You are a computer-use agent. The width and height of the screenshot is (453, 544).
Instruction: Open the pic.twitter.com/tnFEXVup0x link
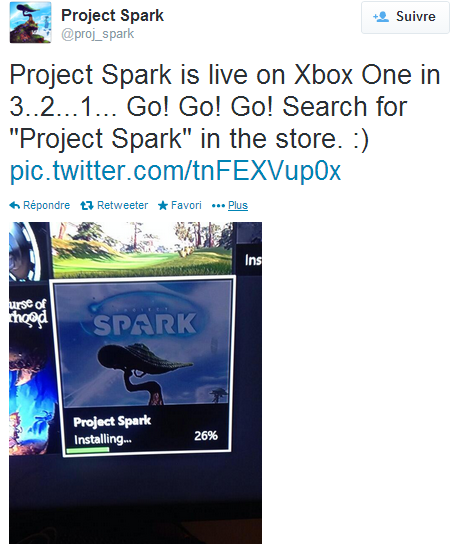[176, 171]
